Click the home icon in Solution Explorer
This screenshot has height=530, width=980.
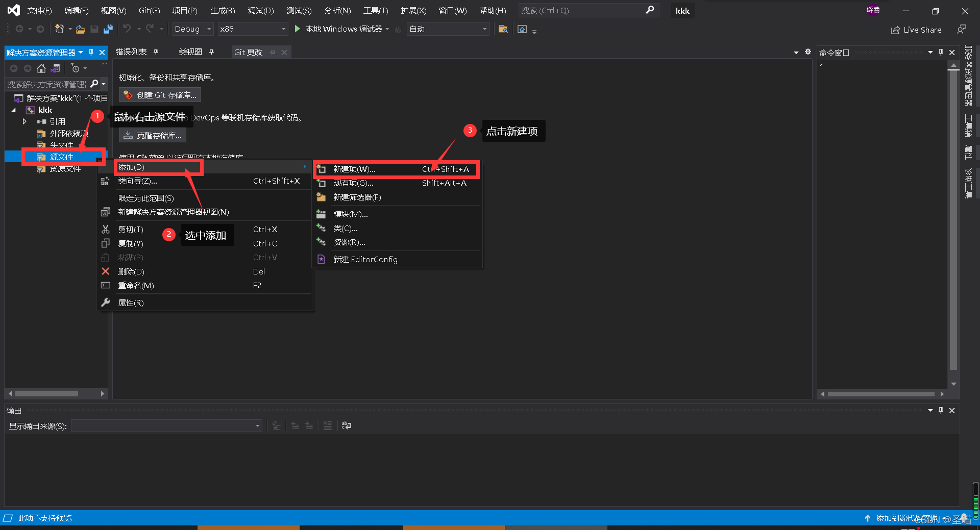41,68
